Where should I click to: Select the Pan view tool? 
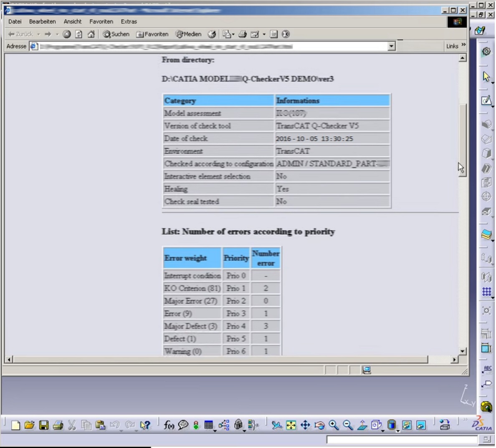tap(305, 425)
